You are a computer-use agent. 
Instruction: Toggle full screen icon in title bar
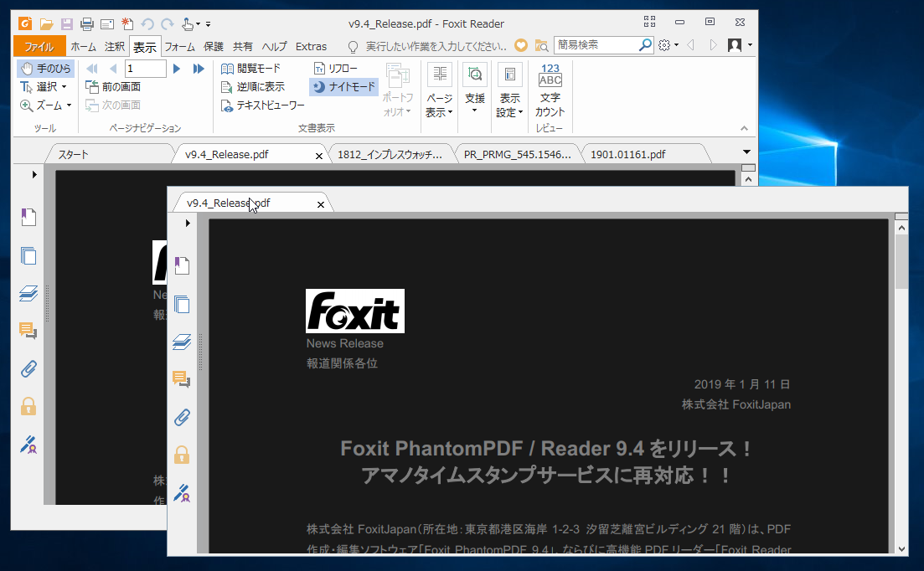pyautogui.click(x=649, y=23)
